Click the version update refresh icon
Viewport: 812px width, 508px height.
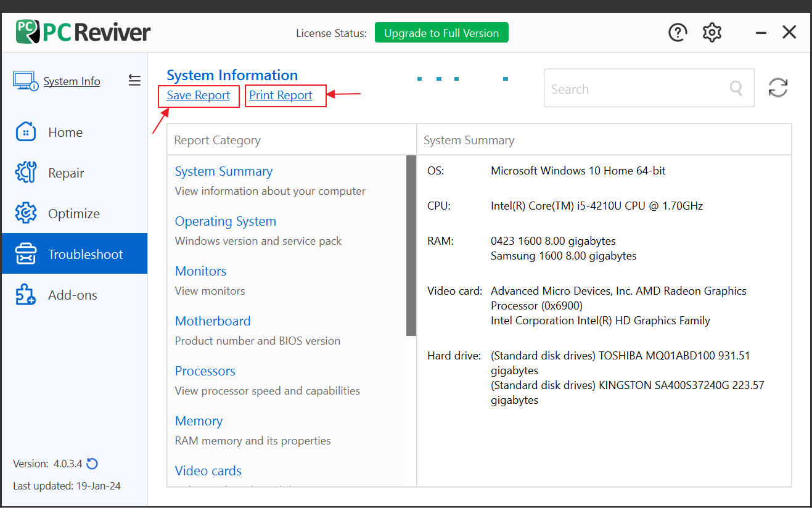[x=92, y=464]
